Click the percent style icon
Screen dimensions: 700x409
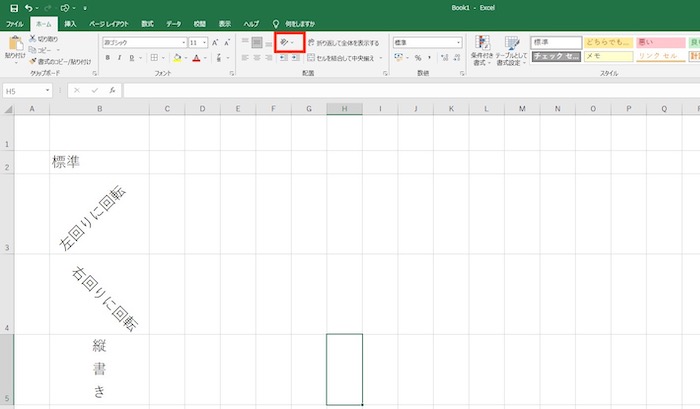click(417, 58)
